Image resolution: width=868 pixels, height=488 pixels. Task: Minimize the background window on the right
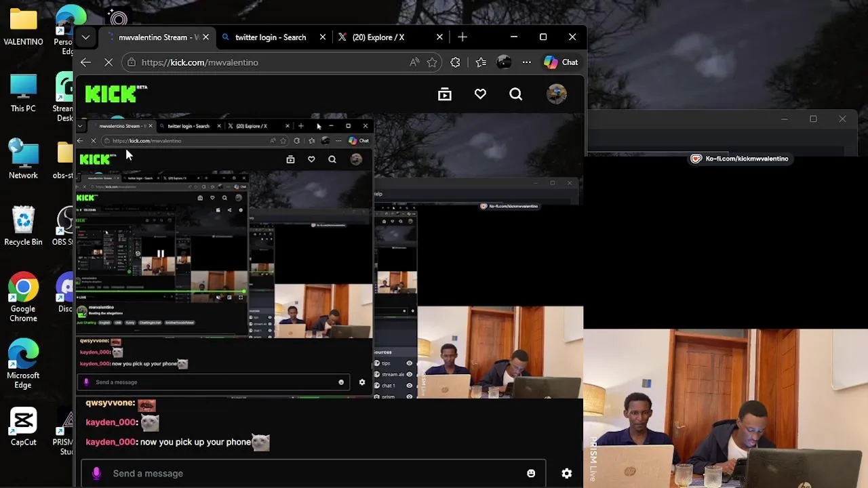[785, 119]
